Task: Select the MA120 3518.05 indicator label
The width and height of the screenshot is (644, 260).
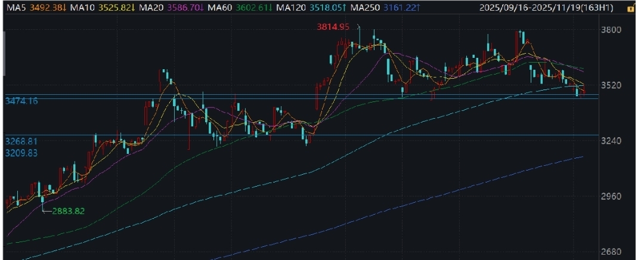Action: pyautogui.click(x=311, y=8)
